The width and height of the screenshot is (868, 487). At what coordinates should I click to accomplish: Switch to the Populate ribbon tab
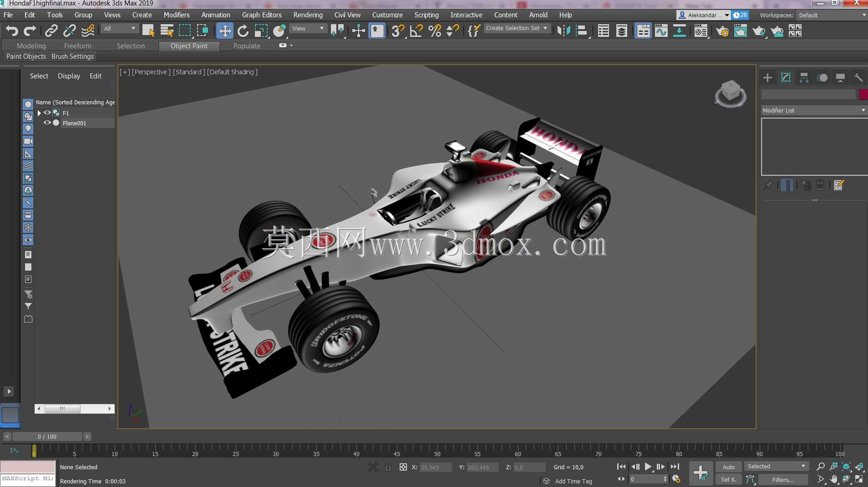pyautogui.click(x=247, y=46)
